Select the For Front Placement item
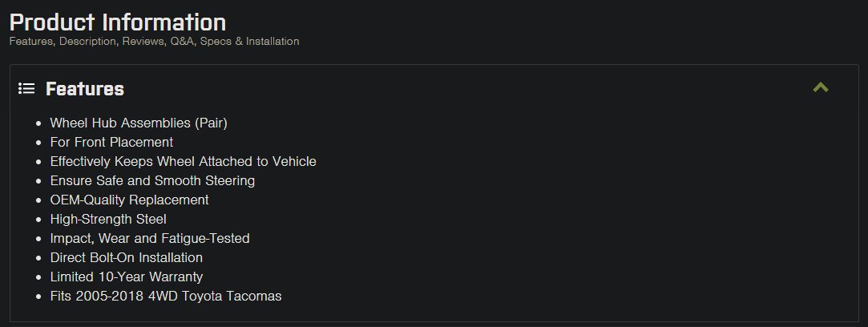 112,142
